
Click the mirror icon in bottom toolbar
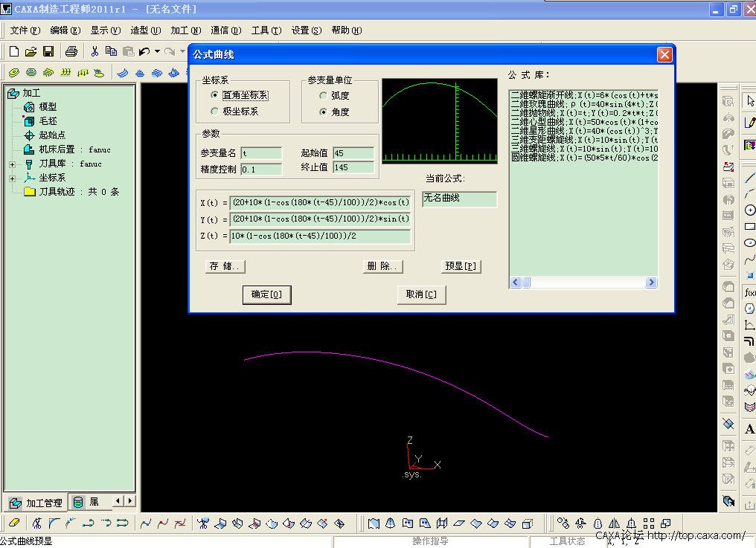(x=615, y=523)
